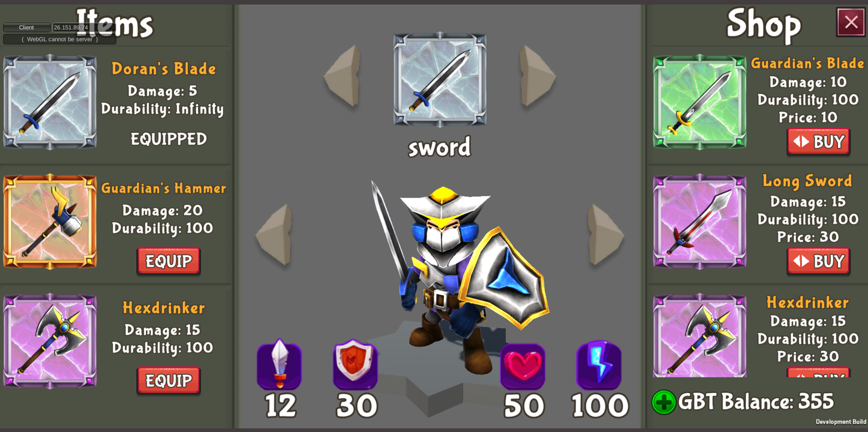Click the Client network button
The height and width of the screenshot is (432, 868).
pyautogui.click(x=26, y=28)
